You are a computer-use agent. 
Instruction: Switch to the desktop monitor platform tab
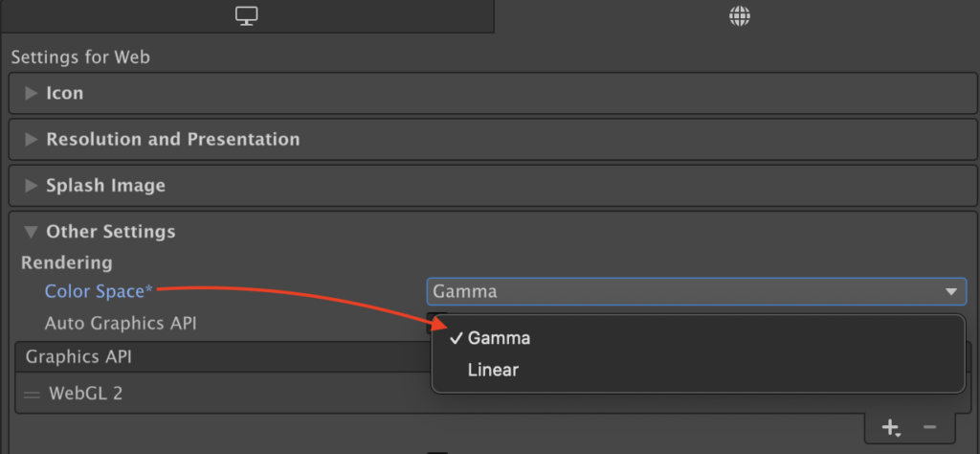tap(247, 16)
